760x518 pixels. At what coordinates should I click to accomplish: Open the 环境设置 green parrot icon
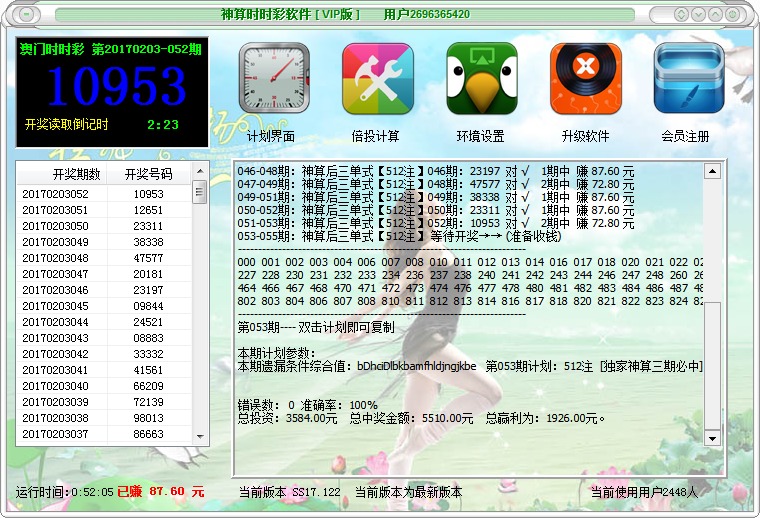click(482, 78)
